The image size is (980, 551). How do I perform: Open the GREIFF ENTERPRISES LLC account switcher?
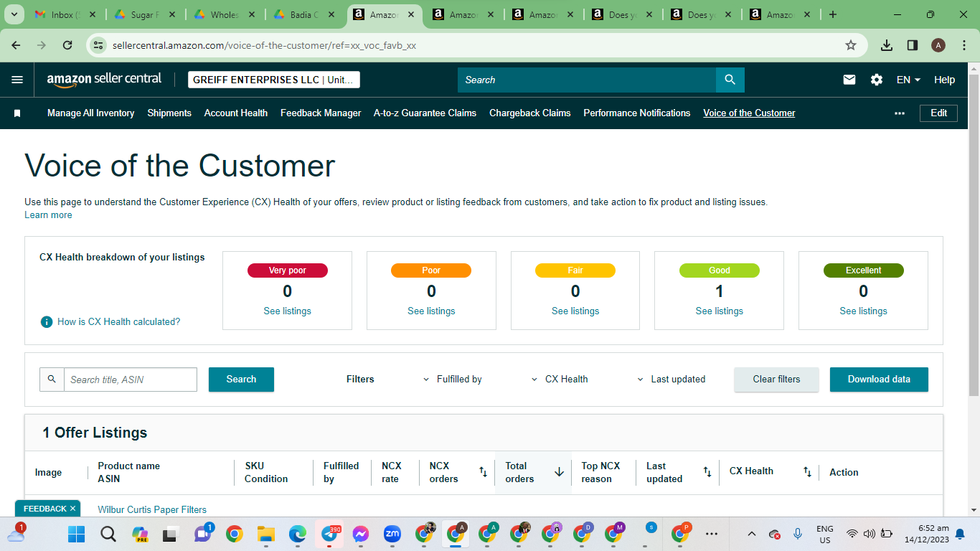274,80
